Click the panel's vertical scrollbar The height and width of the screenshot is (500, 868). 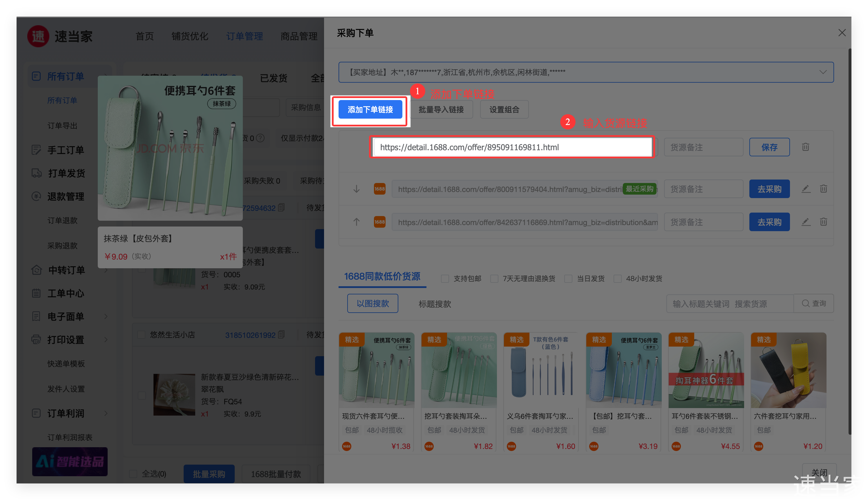pos(849,240)
